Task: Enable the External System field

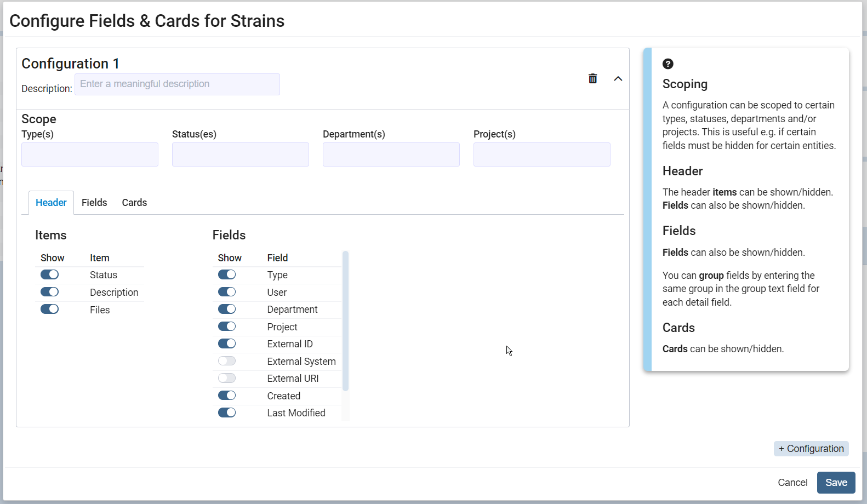Action: point(227,361)
